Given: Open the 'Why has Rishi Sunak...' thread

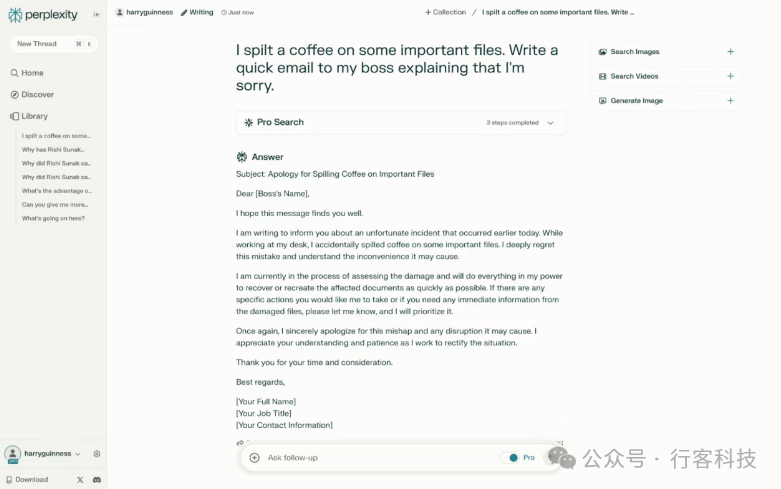Looking at the screenshot, I should click(x=56, y=150).
